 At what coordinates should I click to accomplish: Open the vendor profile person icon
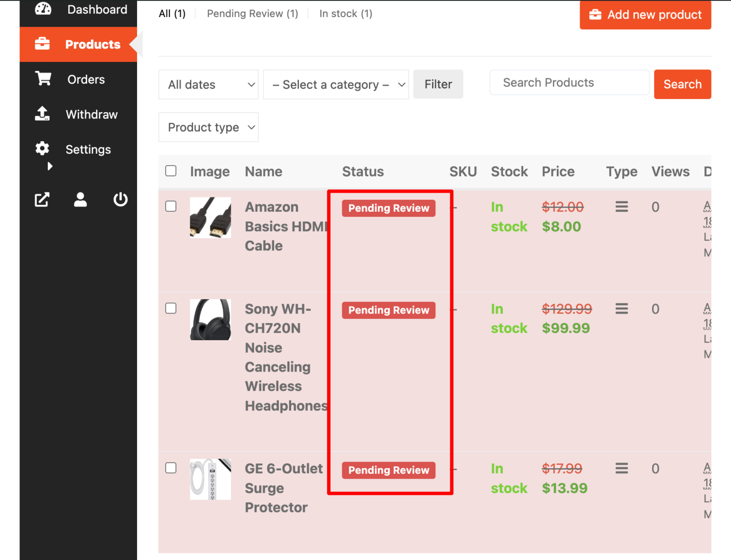pos(80,199)
